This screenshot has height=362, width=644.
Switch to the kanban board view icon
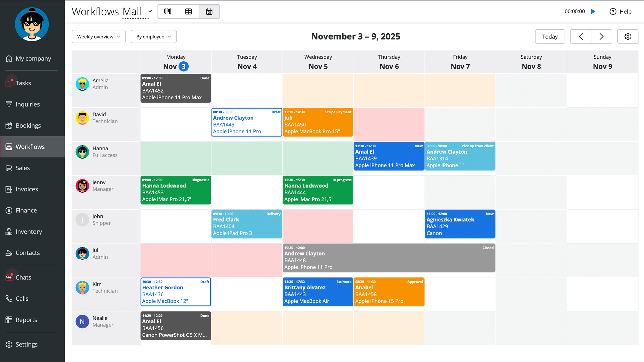point(168,12)
